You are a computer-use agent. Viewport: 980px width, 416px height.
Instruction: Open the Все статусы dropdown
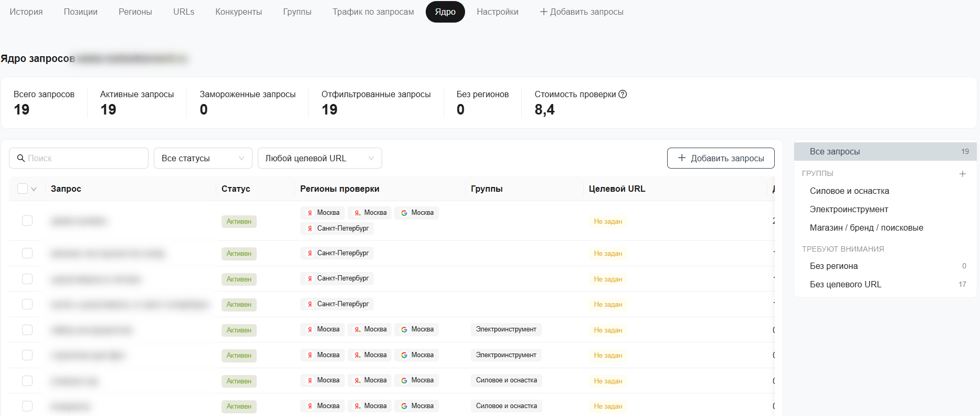[x=203, y=158]
